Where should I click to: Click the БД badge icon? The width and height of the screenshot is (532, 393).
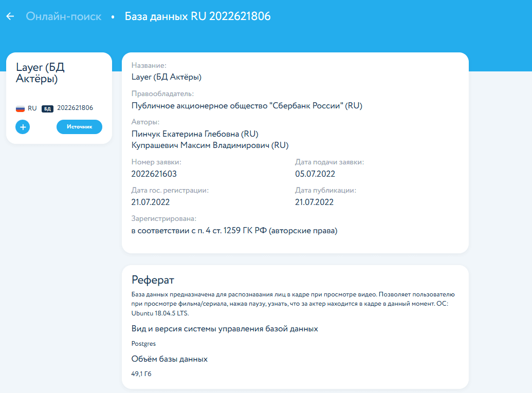(47, 108)
